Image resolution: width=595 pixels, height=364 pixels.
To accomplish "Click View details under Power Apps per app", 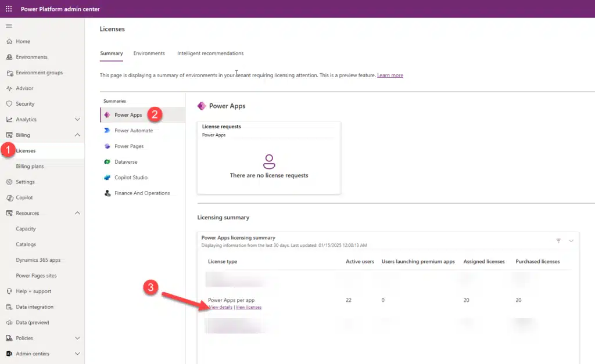I will point(220,307).
